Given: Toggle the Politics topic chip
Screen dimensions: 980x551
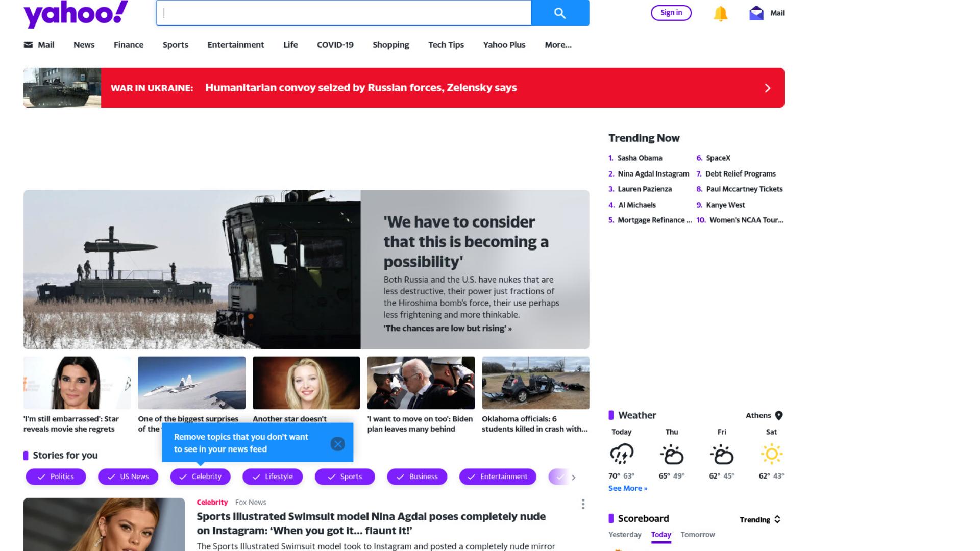Looking at the screenshot, I should coord(56,477).
